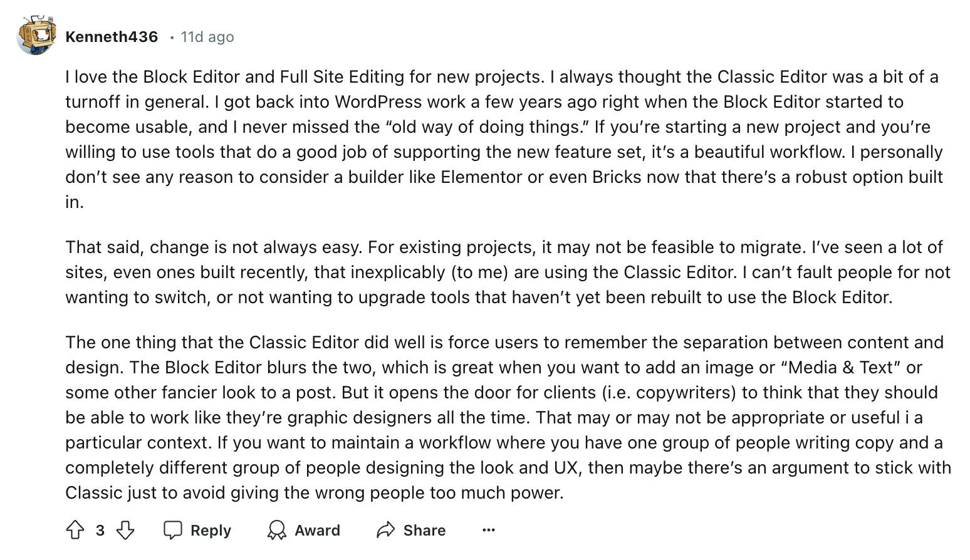Image resolution: width=970 pixels, height=560 pixels.
Task: Open the Award icon to give an award
Action: pyautogui.click(x=277, y=530)
